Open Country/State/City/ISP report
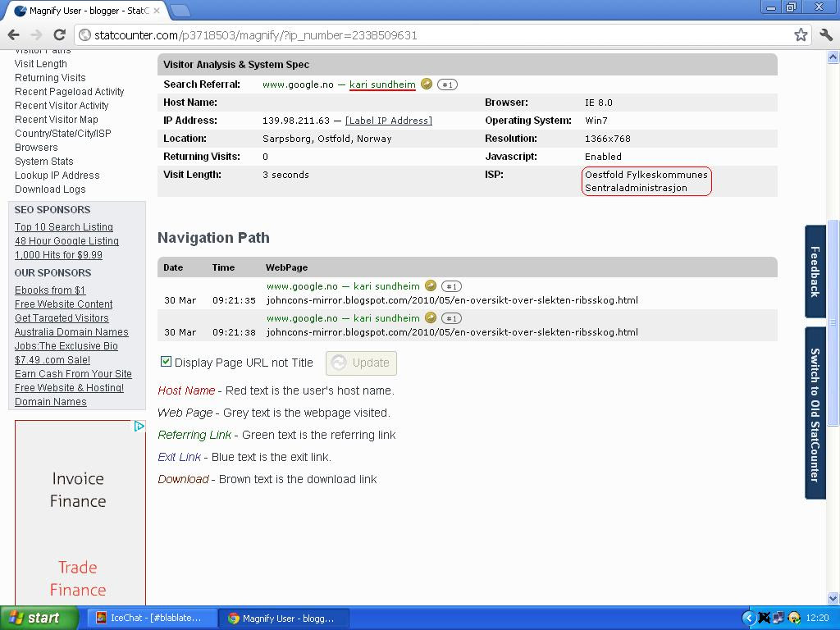Viewport: 840px width, 630px height. pos(62,134)
